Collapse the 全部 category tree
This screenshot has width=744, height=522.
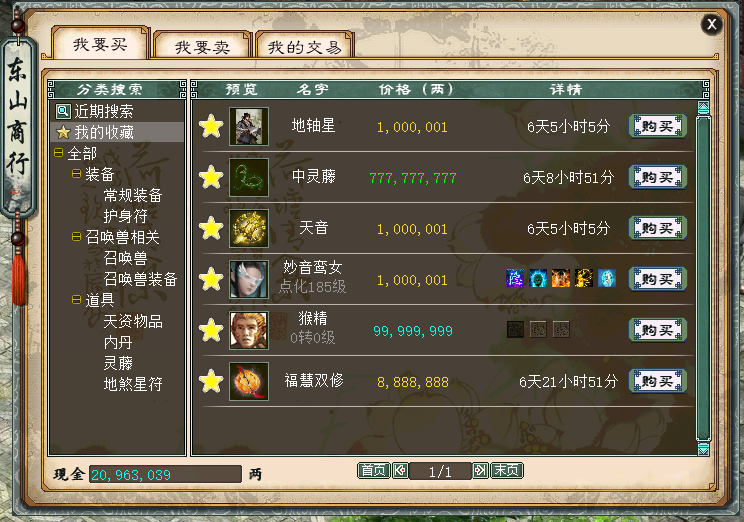point(58,153)
